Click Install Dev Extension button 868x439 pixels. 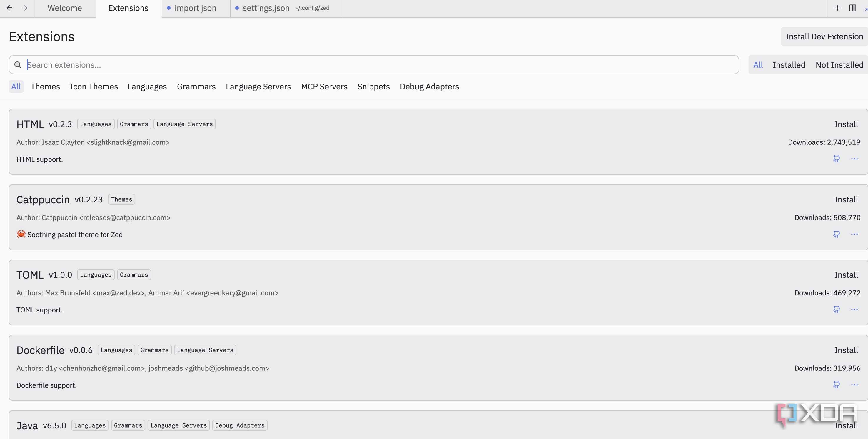click(824, 36)
